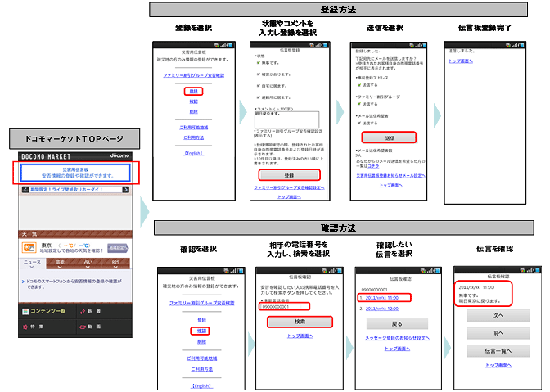Open ファミリー割引グループ安否確認 on the 確認を選択 screen
550x392 pixels.
[x=201, y=303]
